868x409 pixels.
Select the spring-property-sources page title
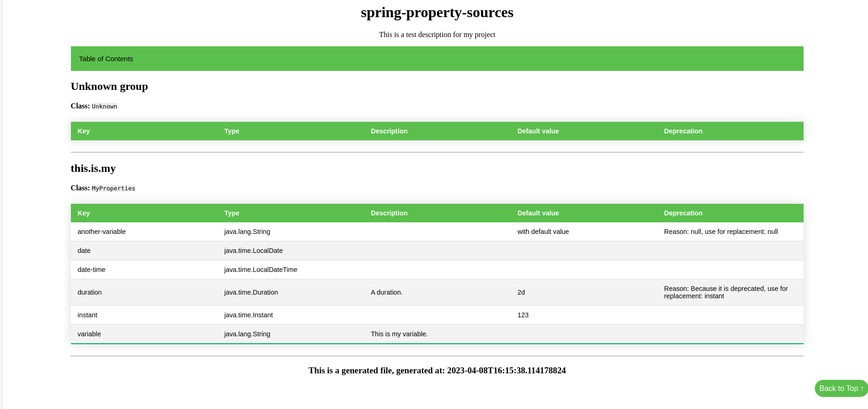coord(437,13)
